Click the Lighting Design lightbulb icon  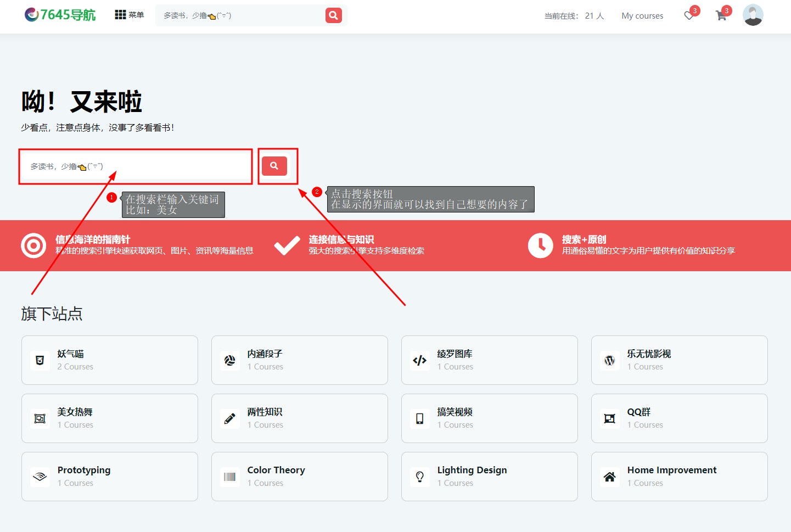click(x=420, y=477)
